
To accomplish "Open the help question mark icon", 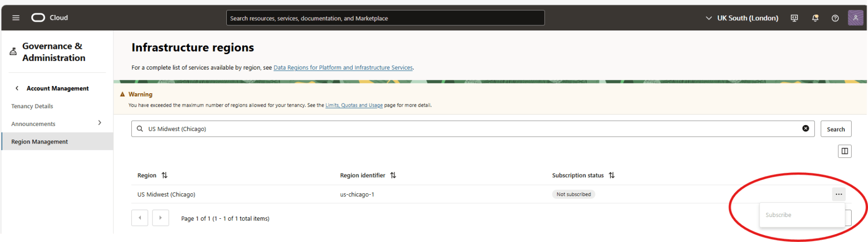I will (835, 18).
